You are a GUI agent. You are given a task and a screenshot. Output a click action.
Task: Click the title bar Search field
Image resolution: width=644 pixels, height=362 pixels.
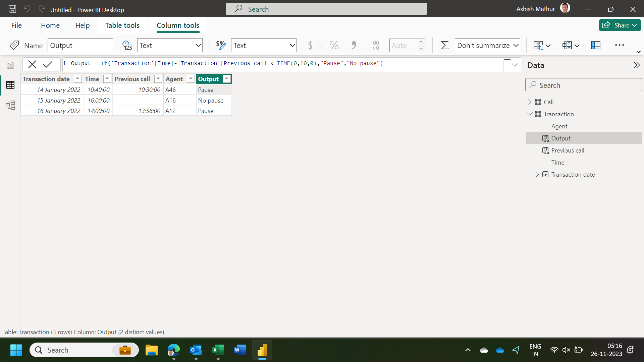click(326, 9)
